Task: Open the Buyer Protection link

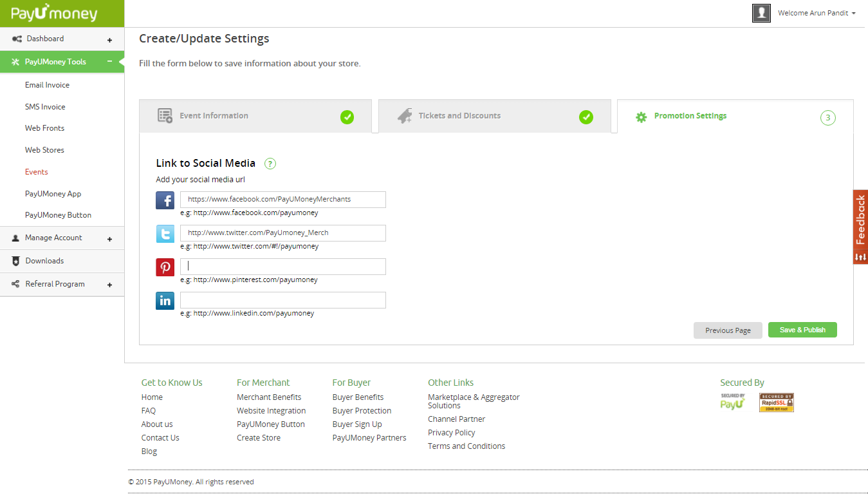Action: pos(362,411)
